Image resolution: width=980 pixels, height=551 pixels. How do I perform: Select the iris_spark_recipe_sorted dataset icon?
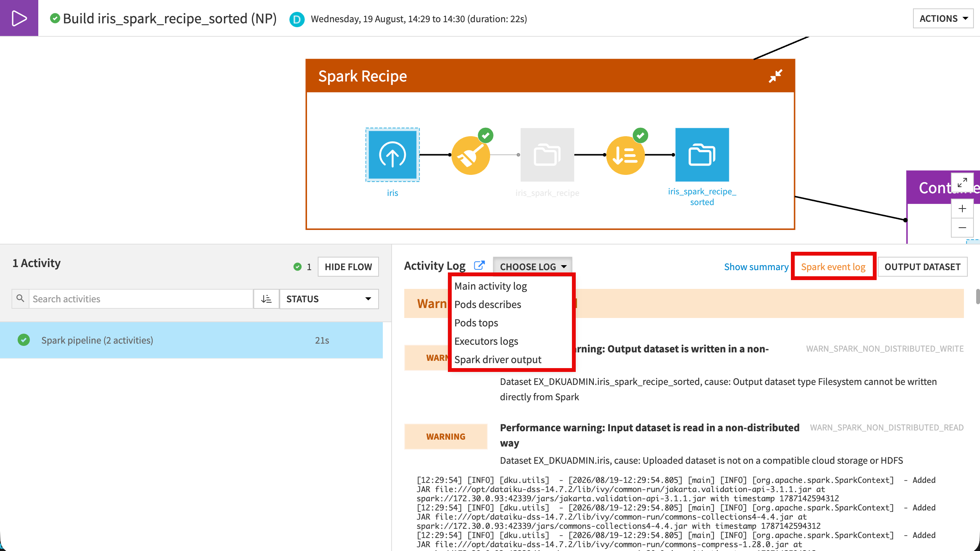click(702, 155)
